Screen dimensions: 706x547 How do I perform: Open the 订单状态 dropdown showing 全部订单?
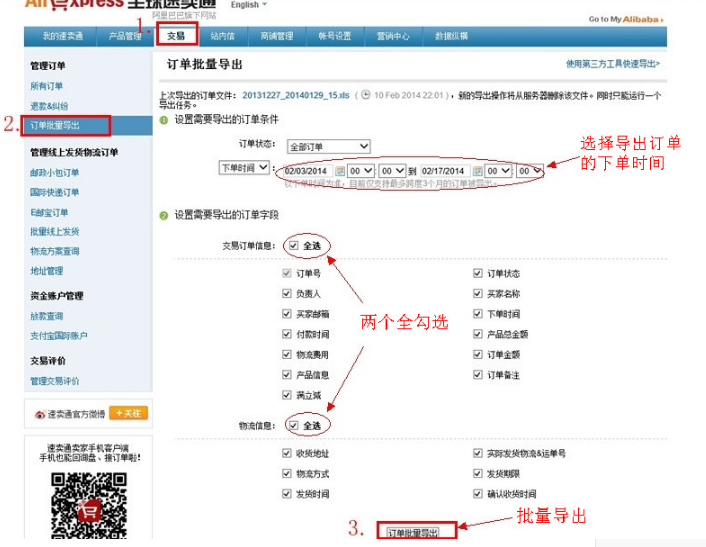click(x=328, y=146)
